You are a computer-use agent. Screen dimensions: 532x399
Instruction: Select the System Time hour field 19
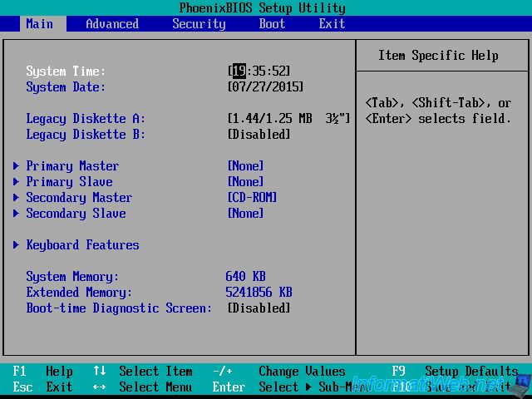point(239,71)
